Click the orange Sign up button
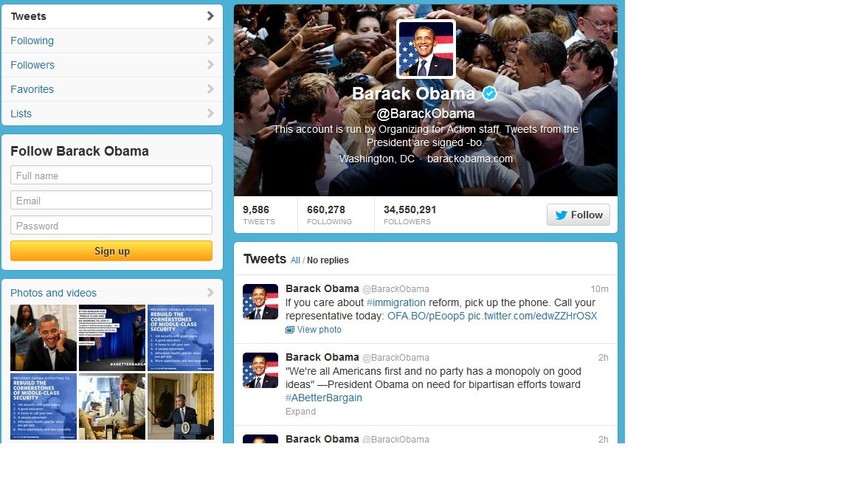Image resolution: width=850 pixels, height=478 pixels. click(111, 251)
